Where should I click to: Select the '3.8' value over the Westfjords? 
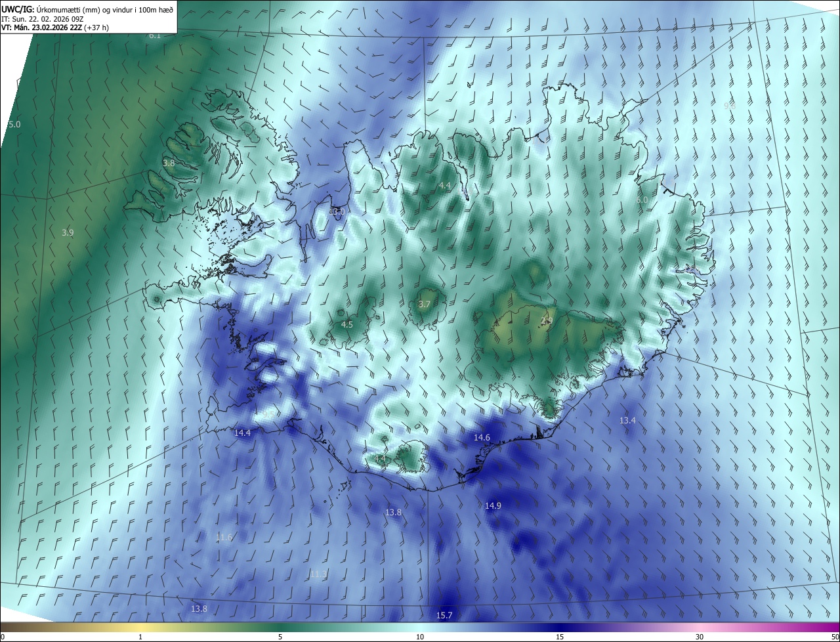pos(169,163)
